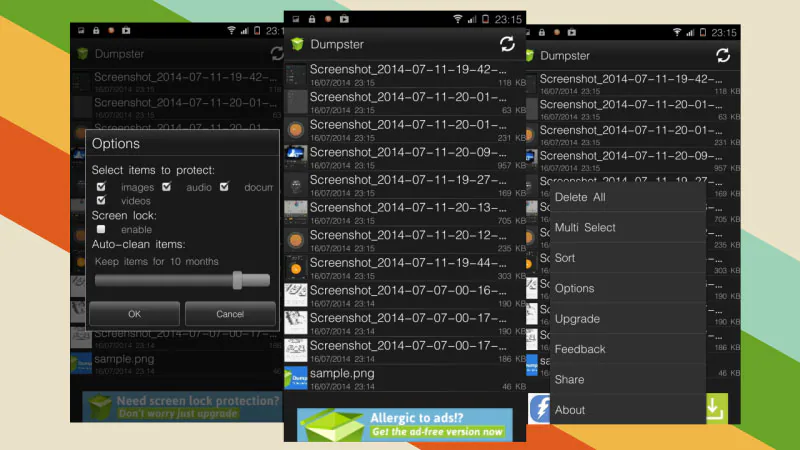
Task: Select the 63 KB Screenshot_2014-07-11-20-01 row on the middle screen
Action: tap(405, 103)
